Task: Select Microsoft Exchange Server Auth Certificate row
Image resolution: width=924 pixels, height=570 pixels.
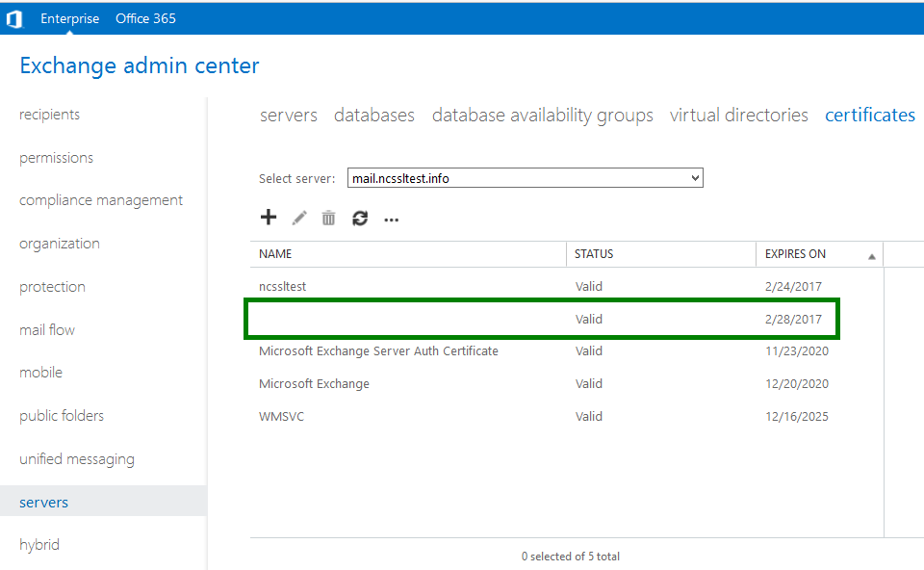Action: click(567, 351)
